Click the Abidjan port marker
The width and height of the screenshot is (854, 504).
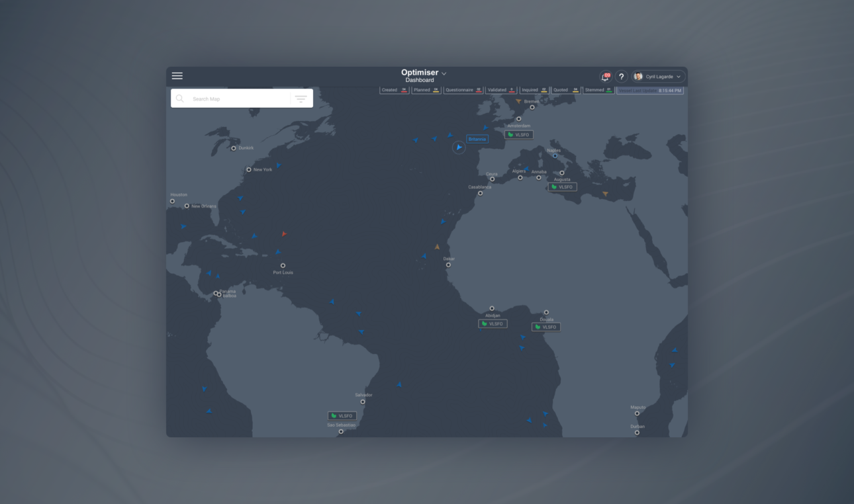[x=492, y=308]
